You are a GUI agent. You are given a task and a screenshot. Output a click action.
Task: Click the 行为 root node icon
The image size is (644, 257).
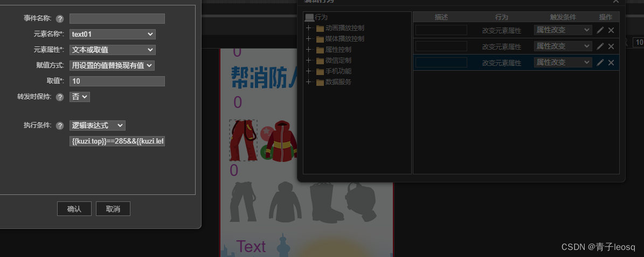coord(309,17)
